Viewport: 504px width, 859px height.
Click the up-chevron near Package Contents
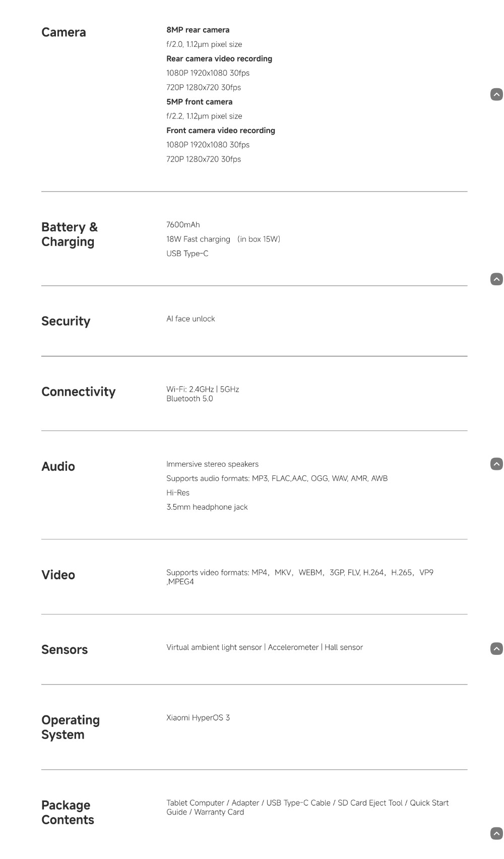pos(496,833)
